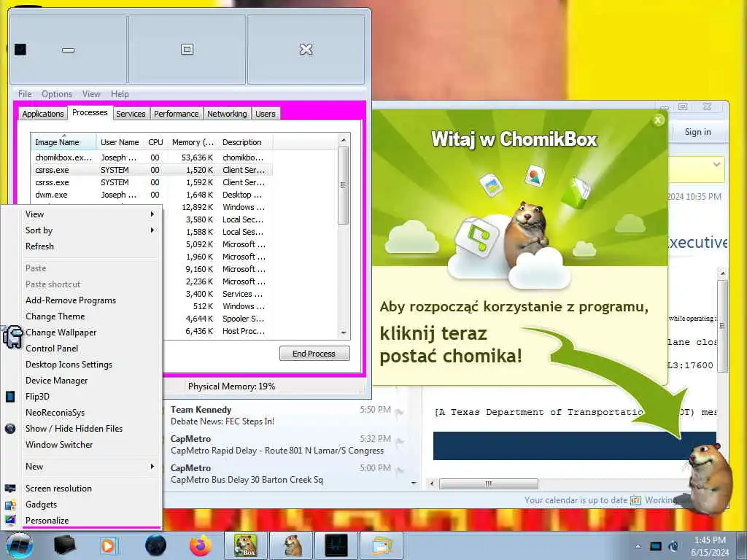Viewport: 747px width, 560px height.
Task: Select Change Theme in context menu
Action: click(x=89, y=316)
